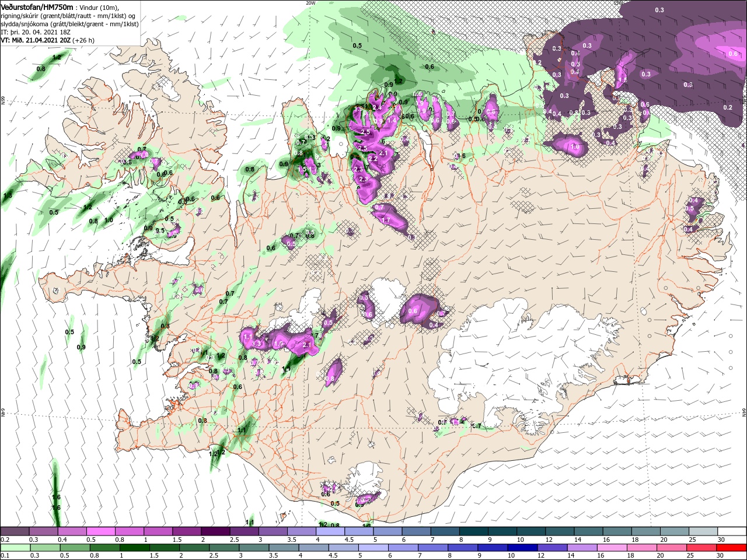Pick the light periwinkle 4 snow-scale swatch

click(x=330, y=531)
